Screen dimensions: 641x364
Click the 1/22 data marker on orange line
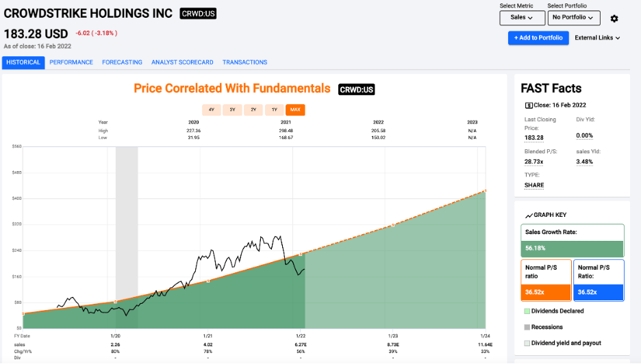click(301, 255)
